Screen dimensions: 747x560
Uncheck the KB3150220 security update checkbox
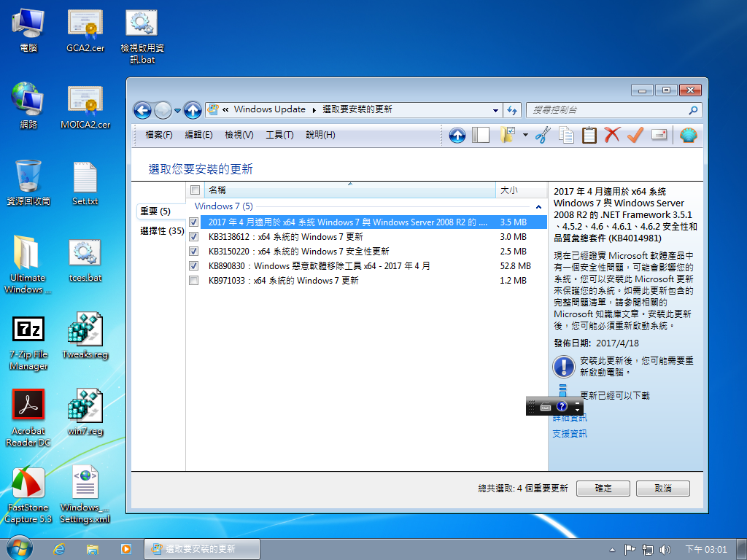pyautogui.click(x=193, y=251)
